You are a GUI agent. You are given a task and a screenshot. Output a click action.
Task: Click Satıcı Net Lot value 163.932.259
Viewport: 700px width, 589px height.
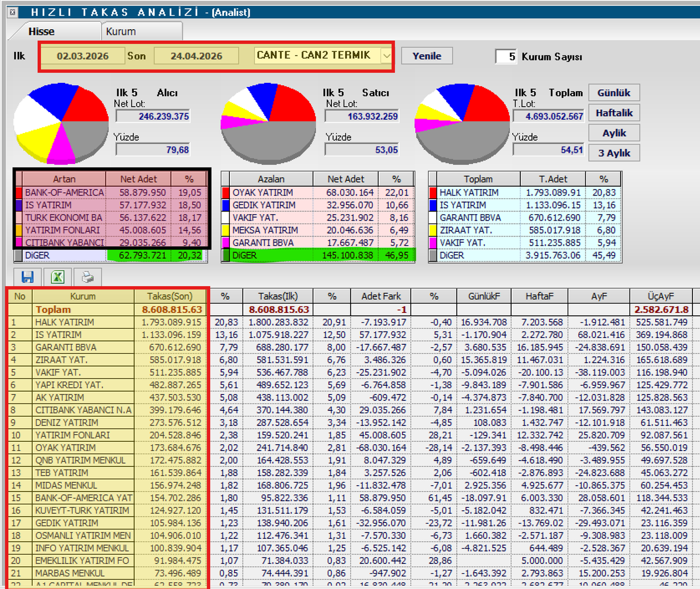click(x=362, y=116)
